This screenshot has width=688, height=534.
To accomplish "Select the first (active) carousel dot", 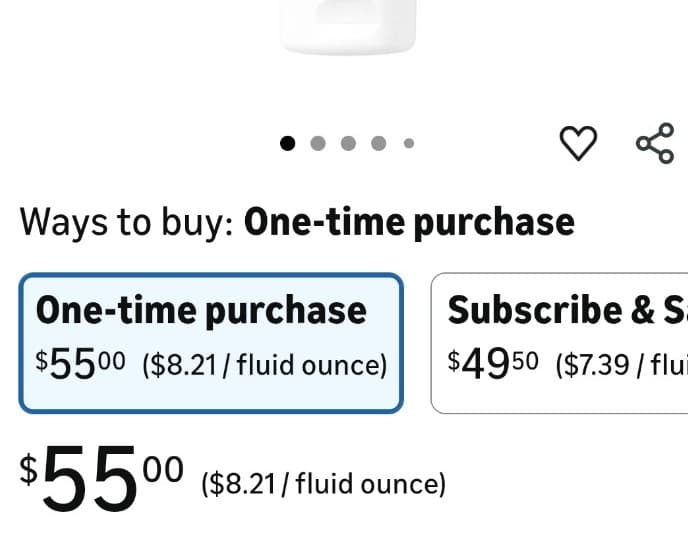I will (288, 143).
